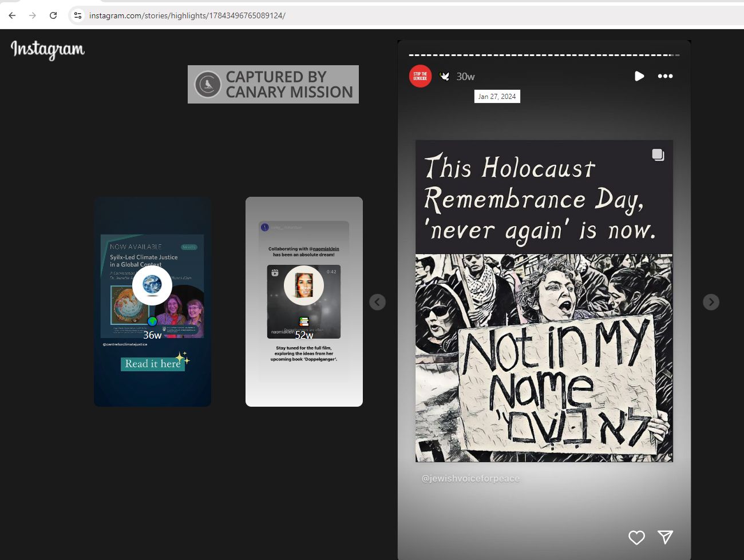View site information icon in address bar
The width and height of the screenshot is (744, 560).
[x=78, y=15]
